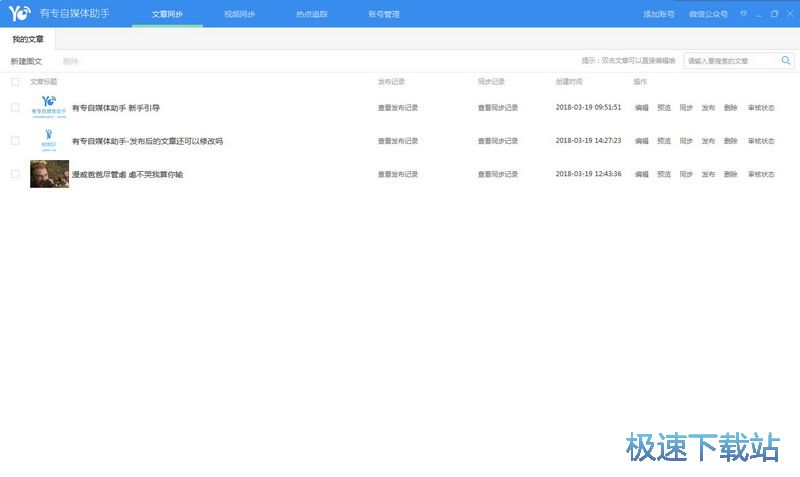Image resolution: width=800 pixels, height=477 pixels.
Task: Maximize the application window
Action: coord(774,14)
